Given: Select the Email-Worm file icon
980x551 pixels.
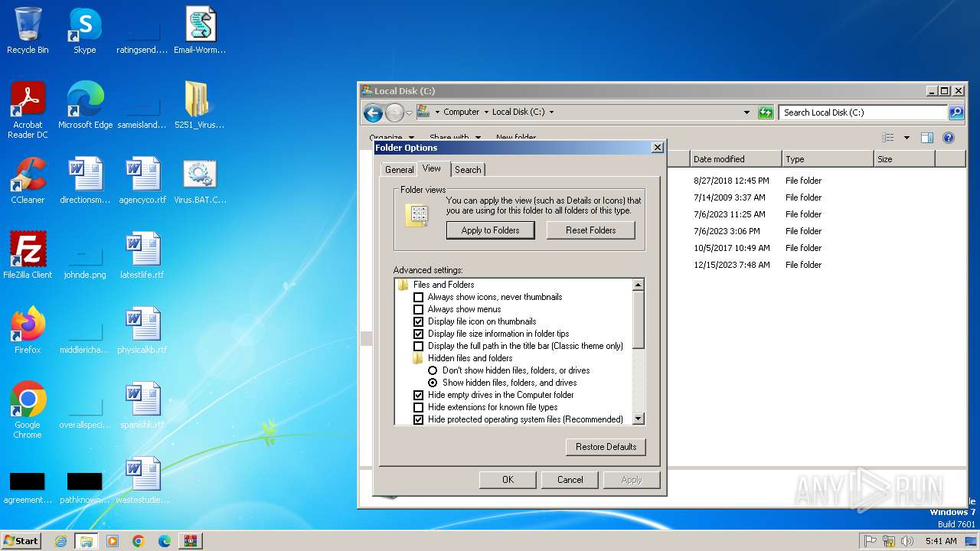Looking at the screenshot, I should coord(200,31).
